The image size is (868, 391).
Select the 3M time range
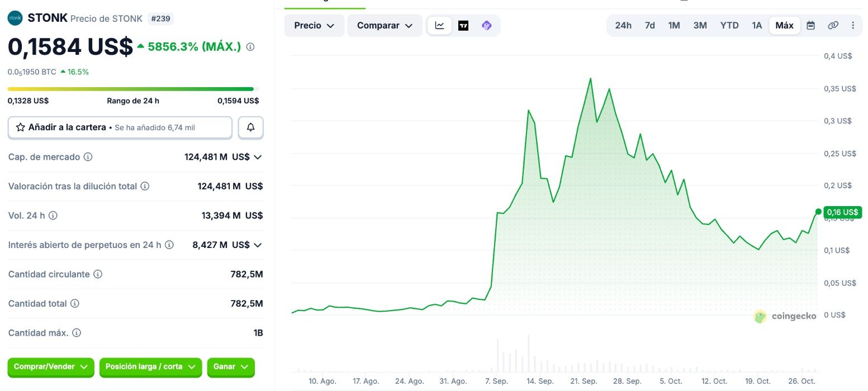[700, 26]
